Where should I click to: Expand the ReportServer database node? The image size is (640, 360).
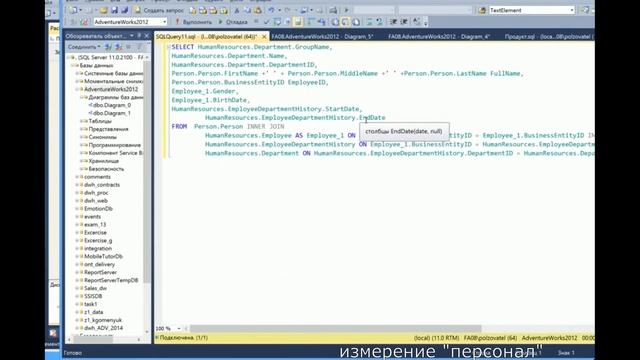pos(78,272)
